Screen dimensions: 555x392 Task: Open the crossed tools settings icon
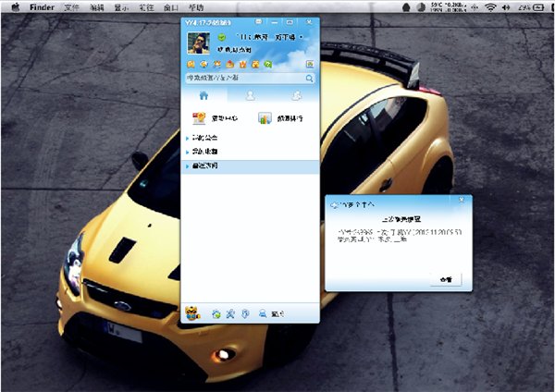click(x=230, y=313)
